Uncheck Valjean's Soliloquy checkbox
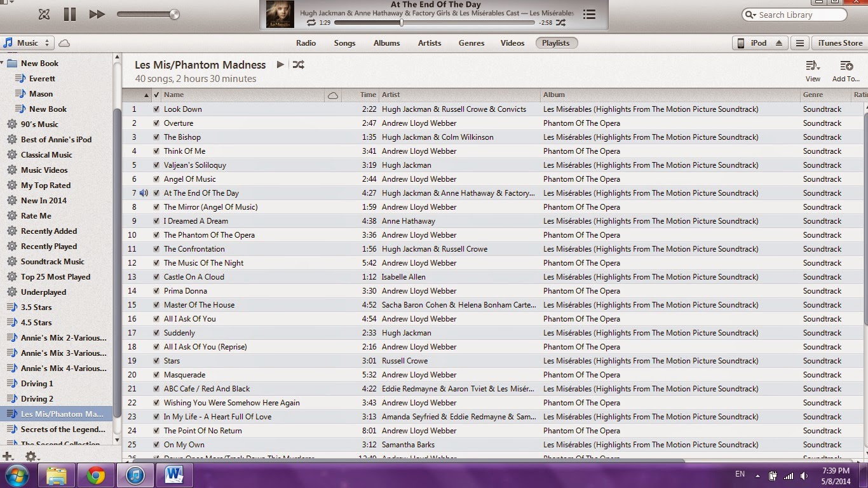Image resolution: width=868 pixels, height=488 pixels. 156,165
